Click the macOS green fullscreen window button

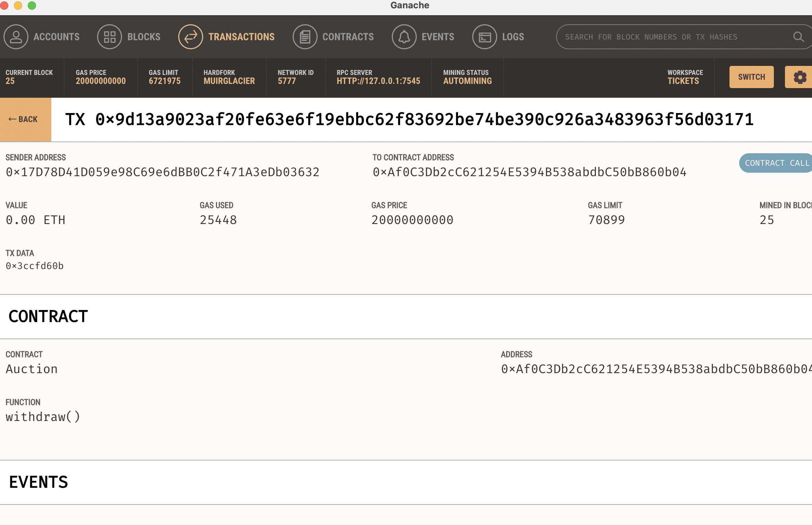(x=32, y=5)
